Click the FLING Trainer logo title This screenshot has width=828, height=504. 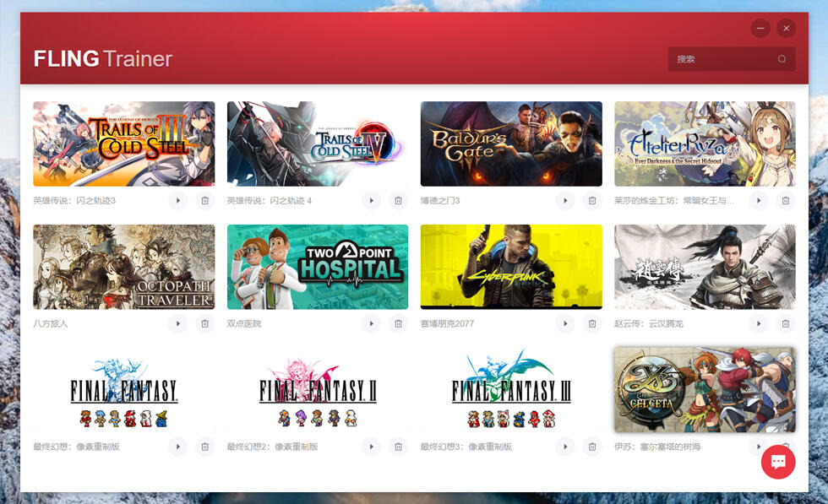(103, 58)
